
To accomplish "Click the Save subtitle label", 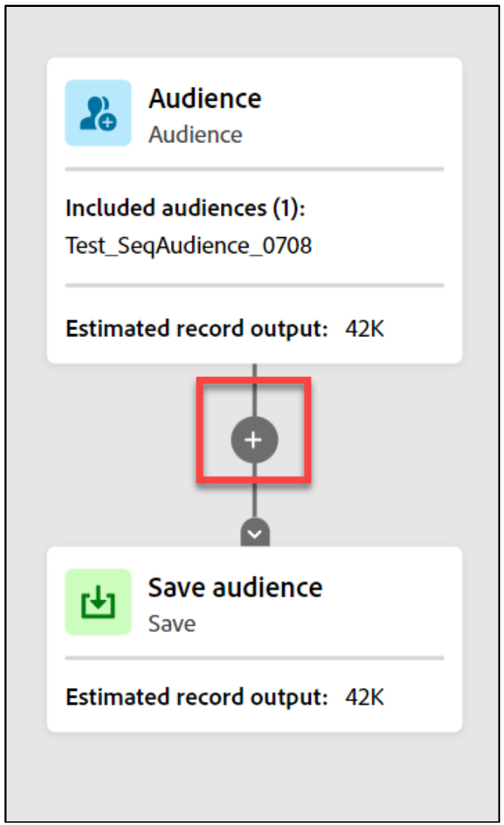I will (172, 624).
